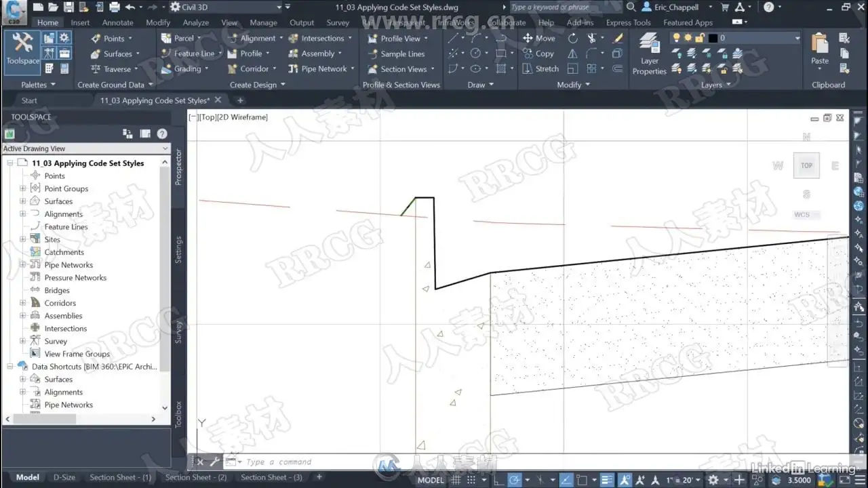The image size is (868, 488).
Task: Toggle object snap tracking in status bar
Action: click(x=566, y=480)
